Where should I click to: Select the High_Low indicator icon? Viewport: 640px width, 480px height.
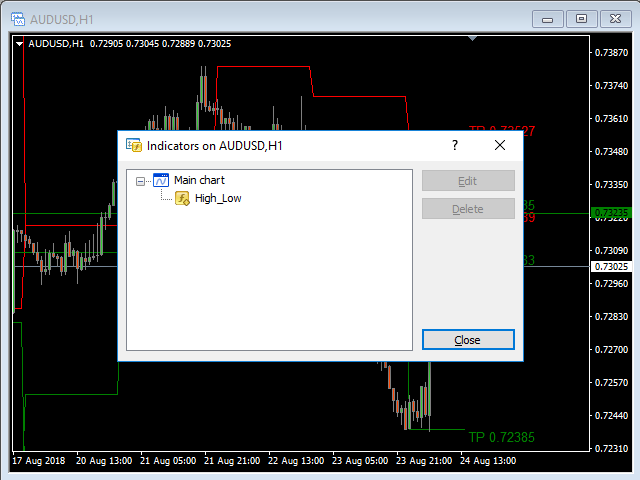point(182,198)
